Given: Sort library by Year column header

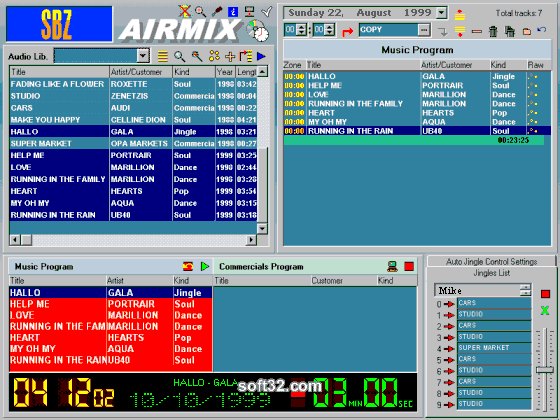Looking at the screenshot, I should (225, 72).
